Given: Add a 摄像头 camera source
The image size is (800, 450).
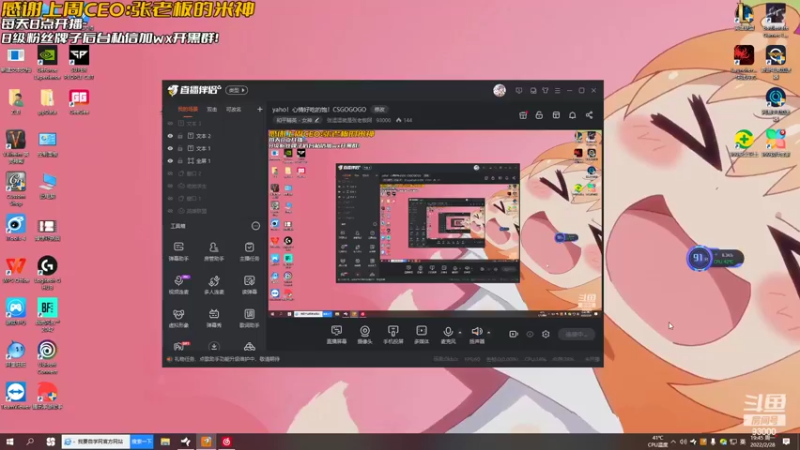Looking at the screenshot, I should click(x=364, y=334).
